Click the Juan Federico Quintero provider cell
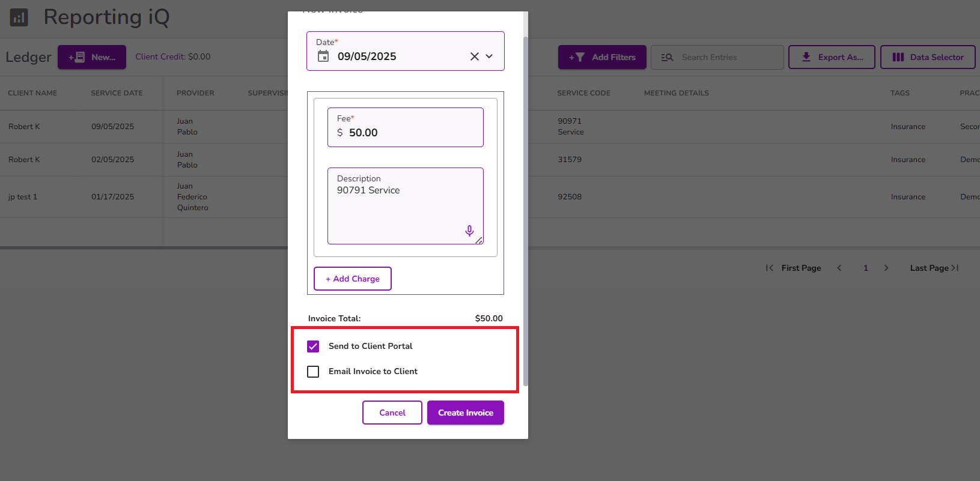This screenshot has height=481, width=980. tap(192, 197)
